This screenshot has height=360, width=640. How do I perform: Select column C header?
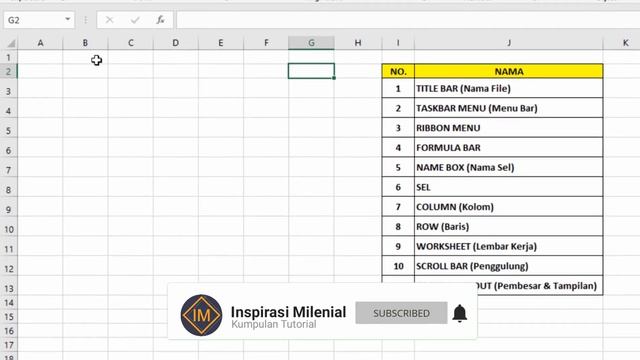(131, 43)
